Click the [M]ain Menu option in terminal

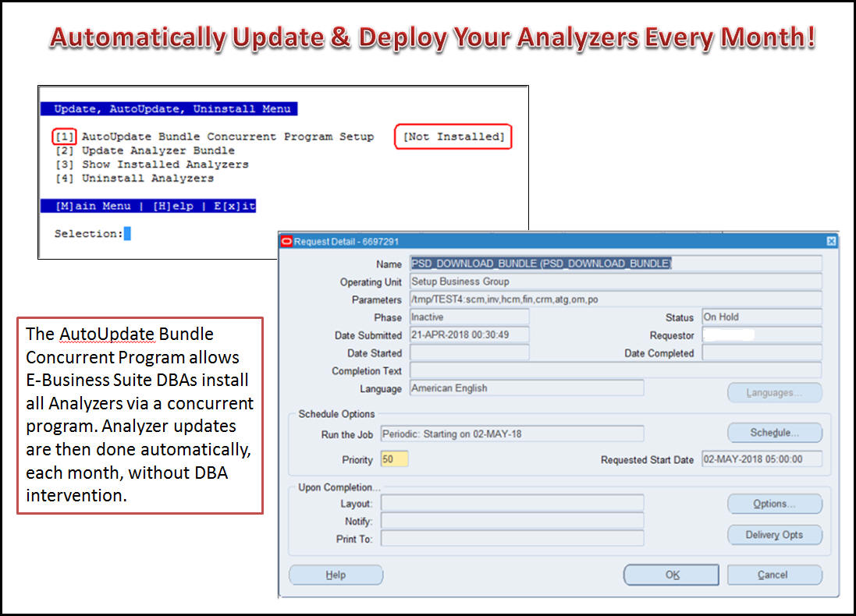pyautogui.click(x=93, y=206)
